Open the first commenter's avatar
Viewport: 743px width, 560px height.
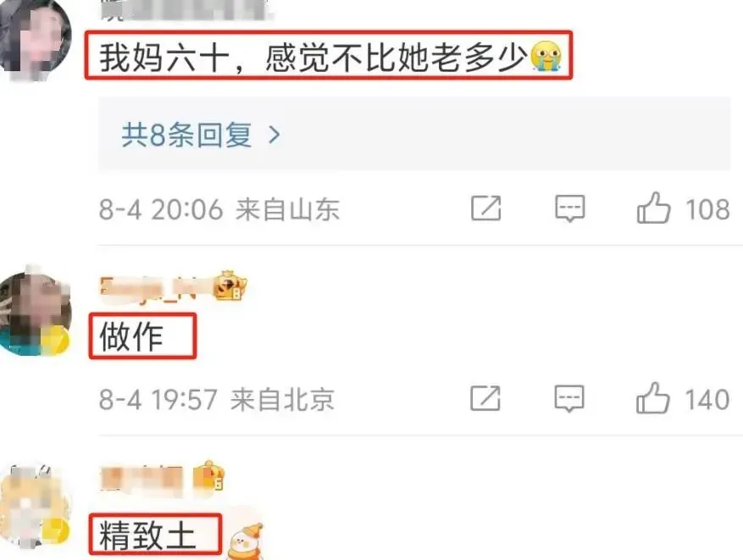(34, 38)
